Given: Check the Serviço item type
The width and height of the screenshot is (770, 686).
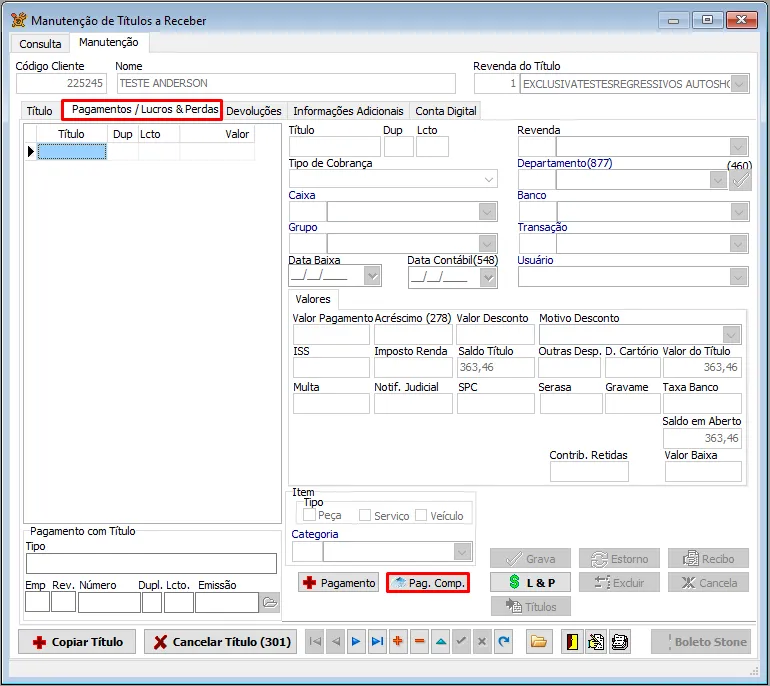Looking at the screenshot, I should coord(365,515).
